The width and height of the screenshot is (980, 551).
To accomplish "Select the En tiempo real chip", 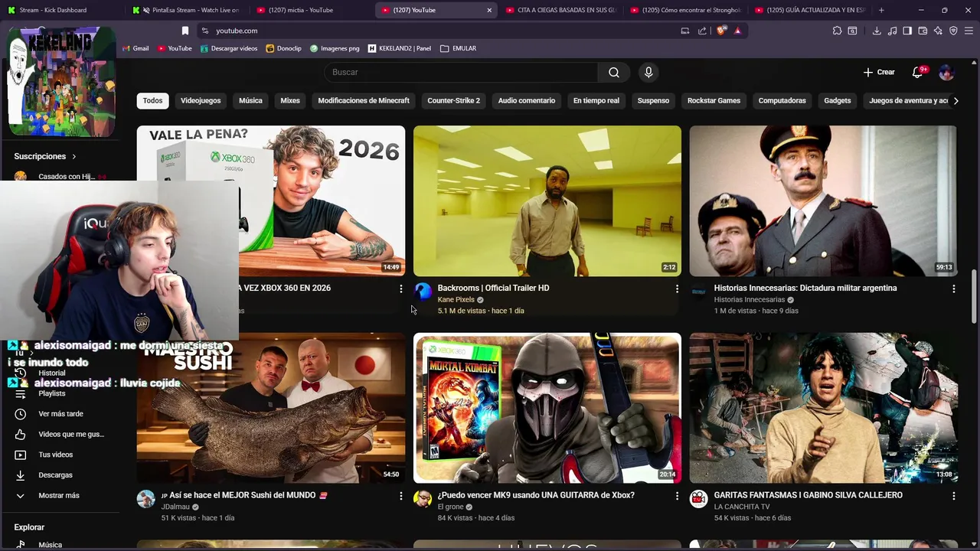I will coord(596,100).
